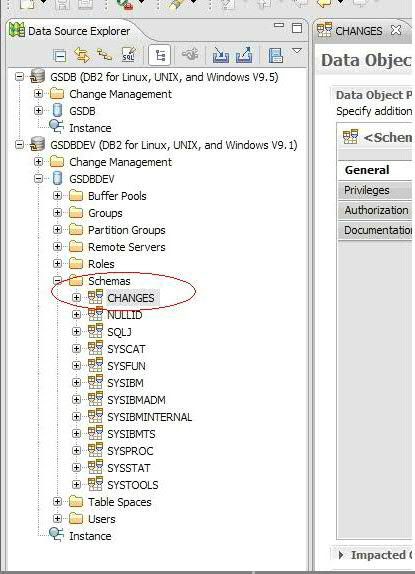Close the CHANGES editor tab
This screenshot has width=415, height=574.
[x=396, y=30]
